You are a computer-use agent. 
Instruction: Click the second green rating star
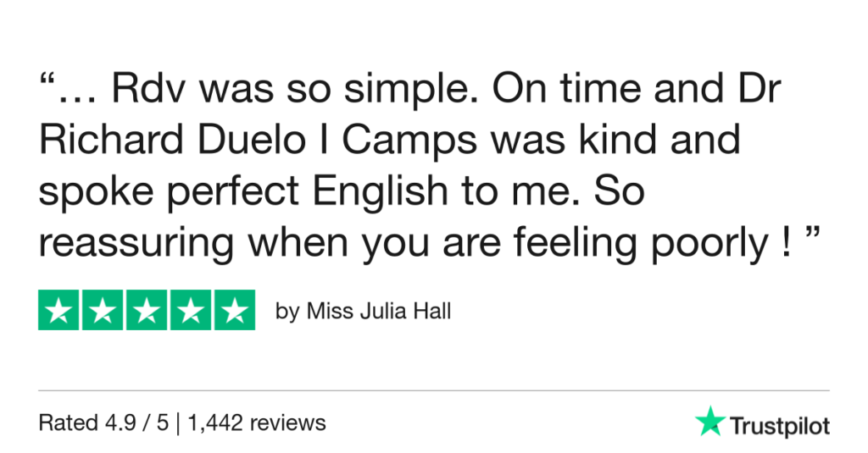[103, 311]
